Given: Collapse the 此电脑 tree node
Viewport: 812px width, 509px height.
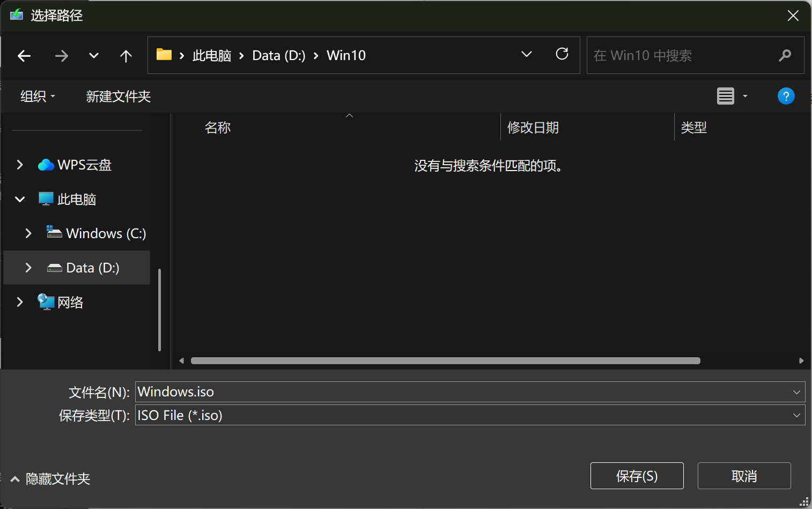Looking at the screenshot, I should pos(20,200).
